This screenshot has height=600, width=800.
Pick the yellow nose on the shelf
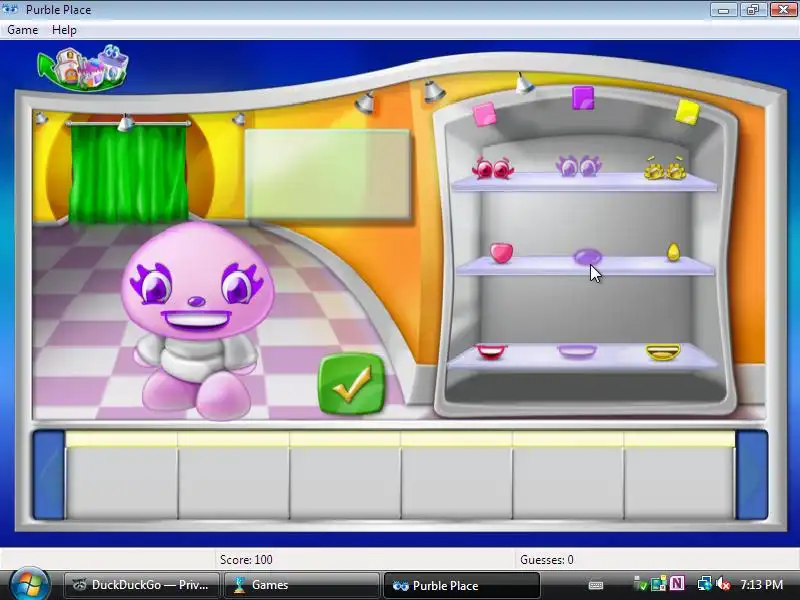tap(673, 253)
